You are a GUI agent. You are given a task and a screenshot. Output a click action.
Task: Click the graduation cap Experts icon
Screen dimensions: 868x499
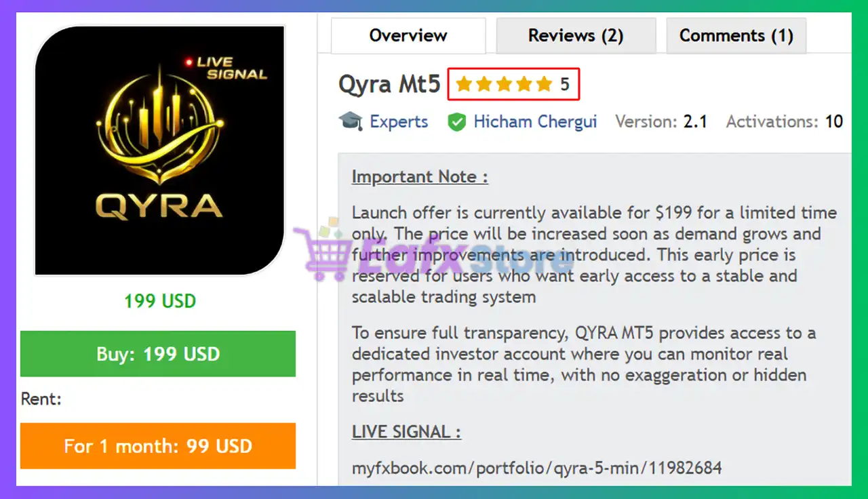[351, 122]
